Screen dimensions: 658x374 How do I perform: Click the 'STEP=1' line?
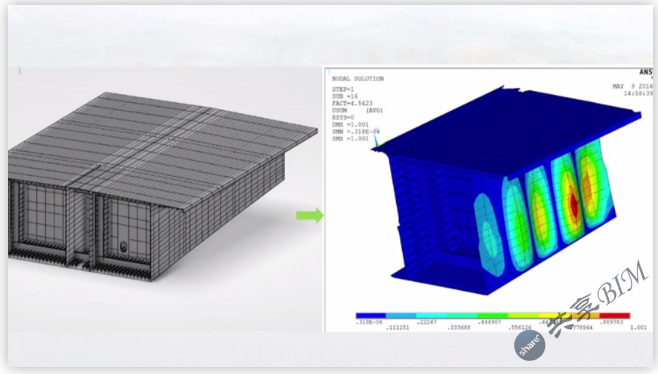click(343, 89)
